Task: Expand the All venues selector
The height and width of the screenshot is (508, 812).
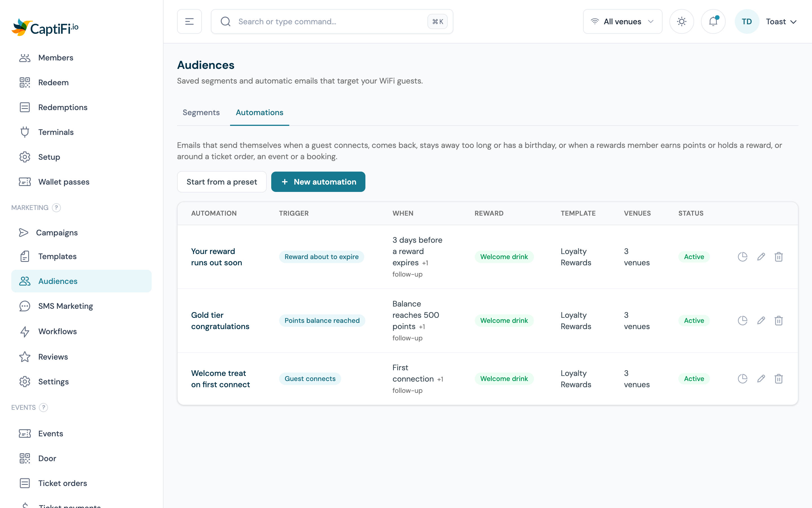Action: pos(623,21)
